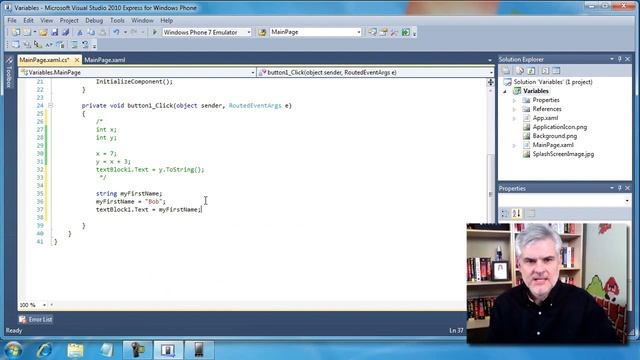Collapse the Variables project node
The height and width of the screenshot is (360, 640).
(x=505, y=91)
